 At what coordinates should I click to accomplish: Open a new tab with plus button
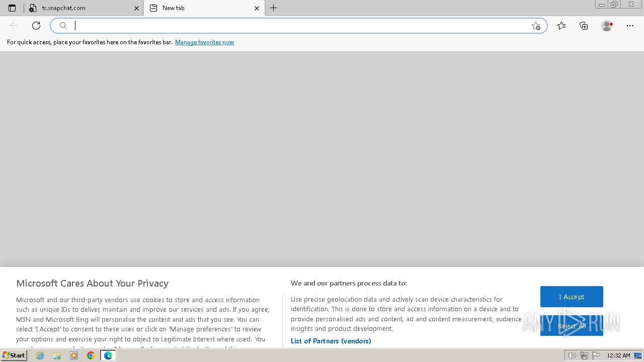click(274, 8)
